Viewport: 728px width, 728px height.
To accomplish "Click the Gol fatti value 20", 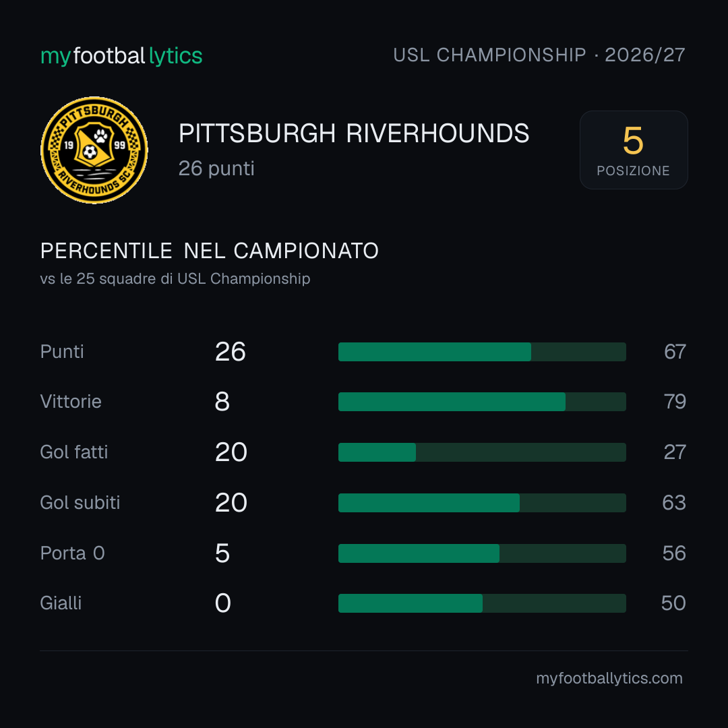I will 231,452.
